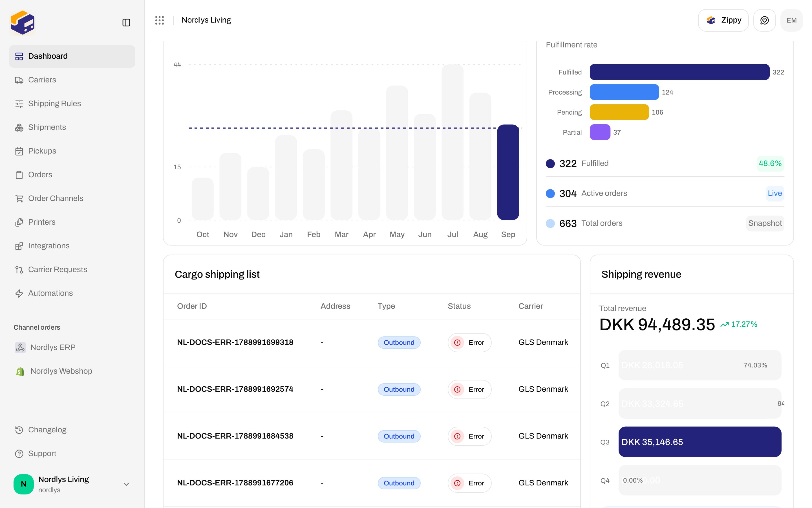Go to Shipping Rules page
812x508 pixels.
(x=72, y=104)
